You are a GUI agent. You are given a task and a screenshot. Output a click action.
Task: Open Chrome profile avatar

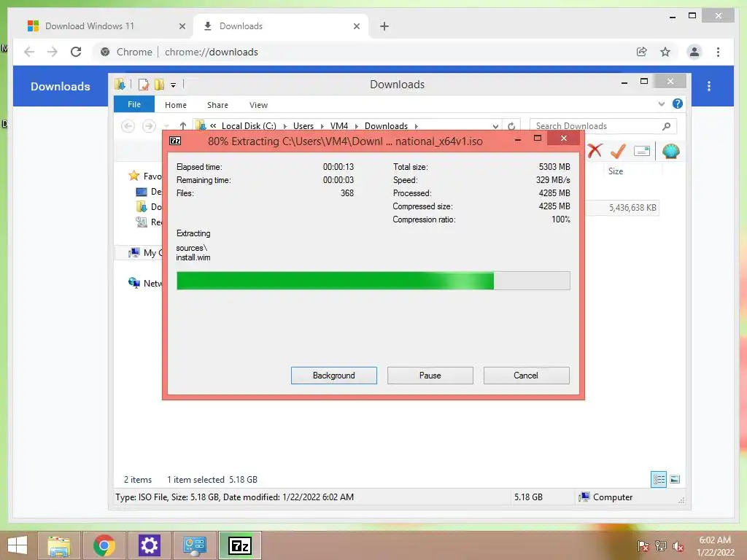694,52
